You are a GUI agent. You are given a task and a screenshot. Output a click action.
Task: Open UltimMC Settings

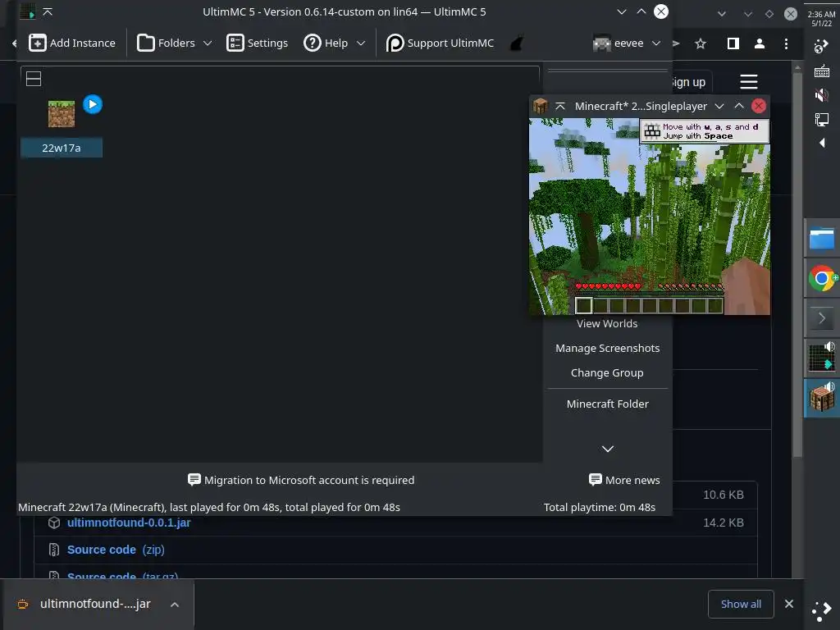coord(257,43)
